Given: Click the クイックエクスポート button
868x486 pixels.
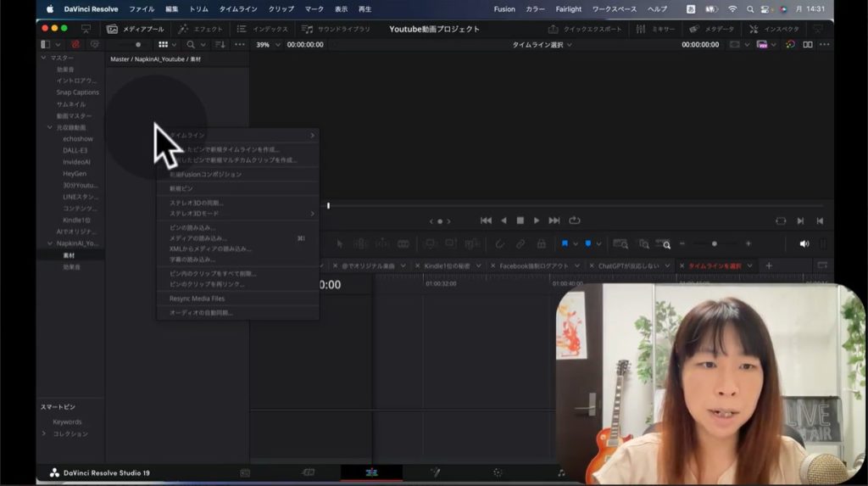Looking at the screenshot, I should tap(585, 29).
